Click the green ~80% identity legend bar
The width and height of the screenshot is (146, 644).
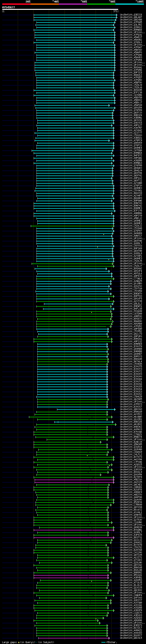tap(101, 4)
